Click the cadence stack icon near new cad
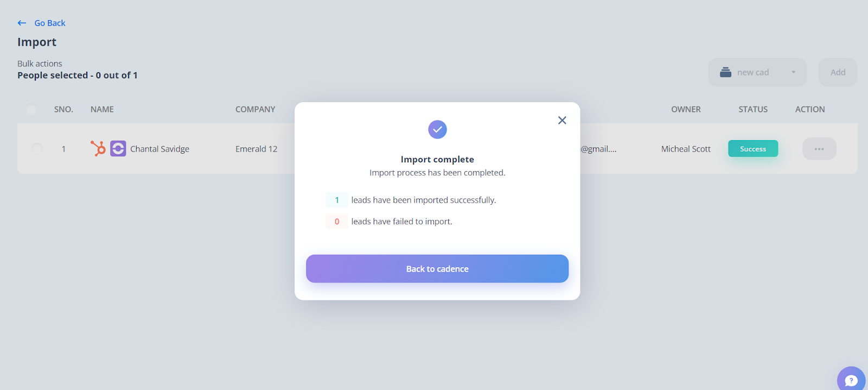This screenshot has width=868, height=390. pos(725,72)
